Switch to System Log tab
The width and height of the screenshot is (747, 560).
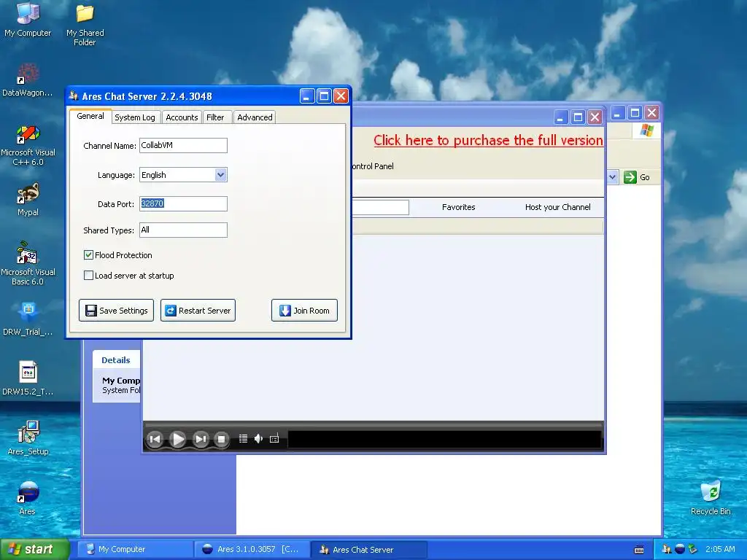(x=135, y=117)
